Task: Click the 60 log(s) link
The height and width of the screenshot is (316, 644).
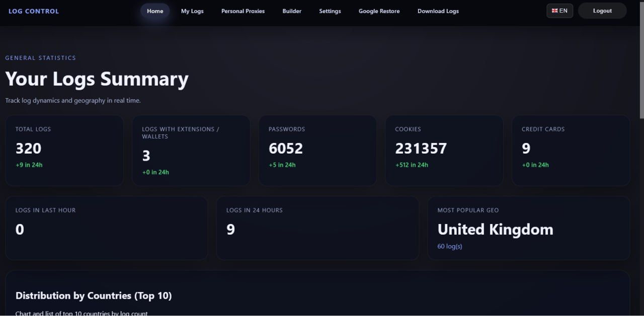Action: (449, 246)
